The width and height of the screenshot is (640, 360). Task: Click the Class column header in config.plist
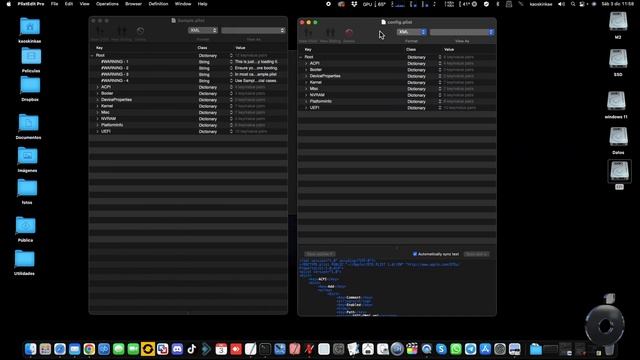click(x=411, y=49)
